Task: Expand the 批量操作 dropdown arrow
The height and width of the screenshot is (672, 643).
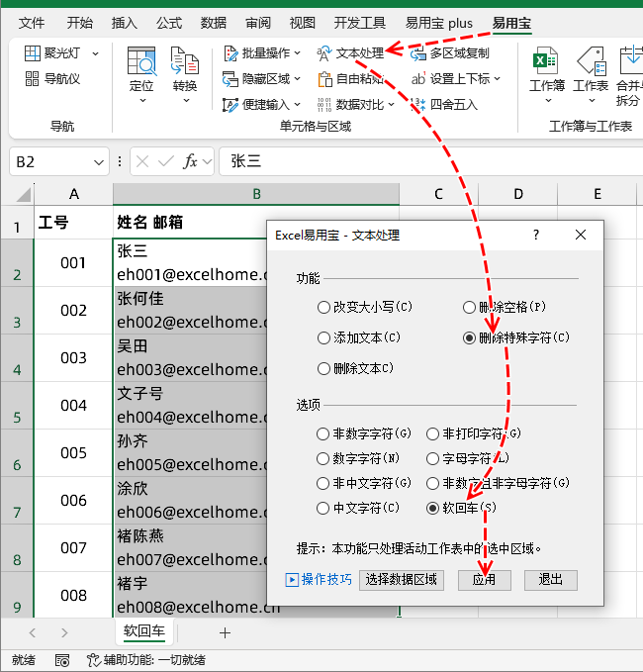Action: (297, 53)
